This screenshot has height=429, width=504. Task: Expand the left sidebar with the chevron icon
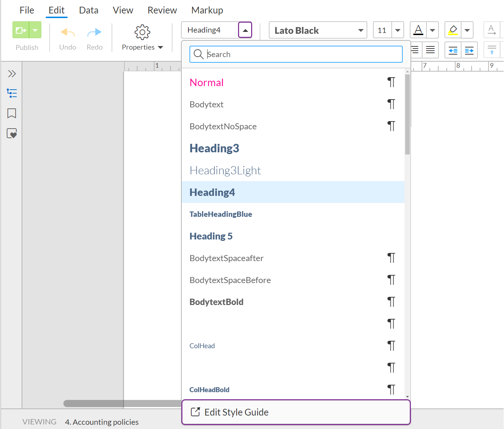pyautogui.click(x=12, y=74)
